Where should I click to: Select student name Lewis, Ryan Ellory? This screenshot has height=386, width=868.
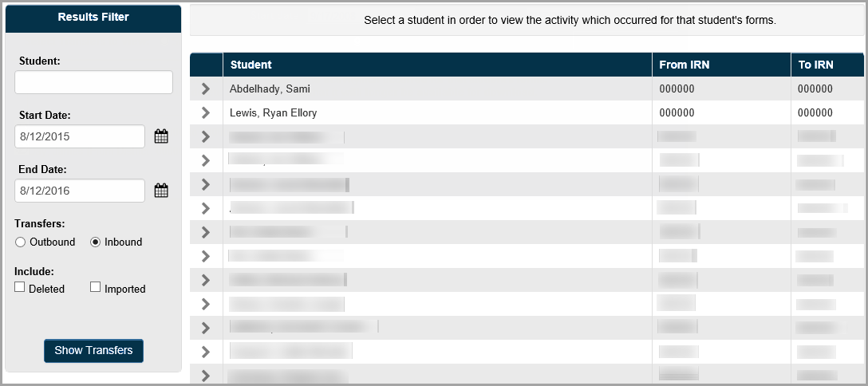pos(274,112)
